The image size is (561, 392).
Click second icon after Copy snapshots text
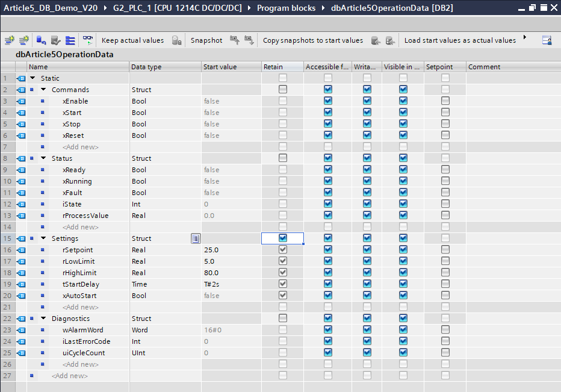390,40
